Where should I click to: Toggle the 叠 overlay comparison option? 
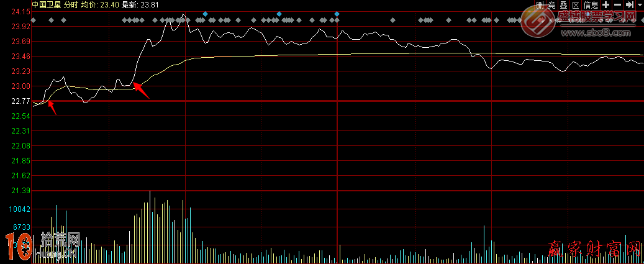point(563,5)
